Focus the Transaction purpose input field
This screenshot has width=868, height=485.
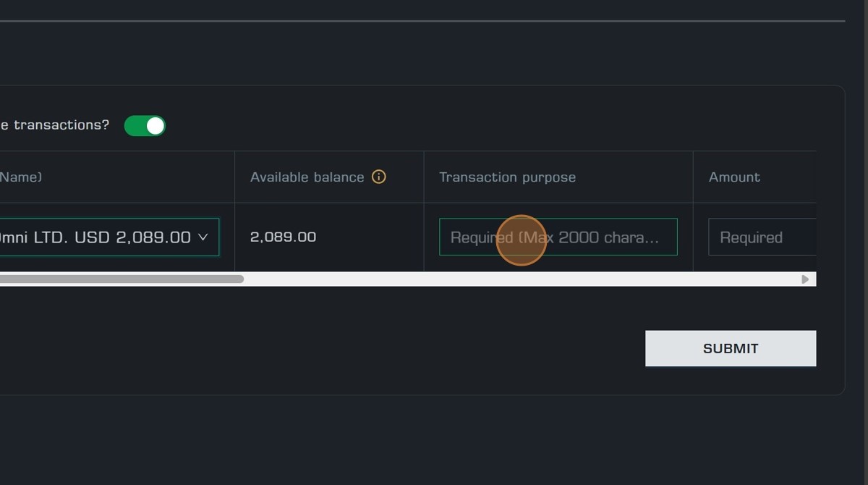pos(558,237)
